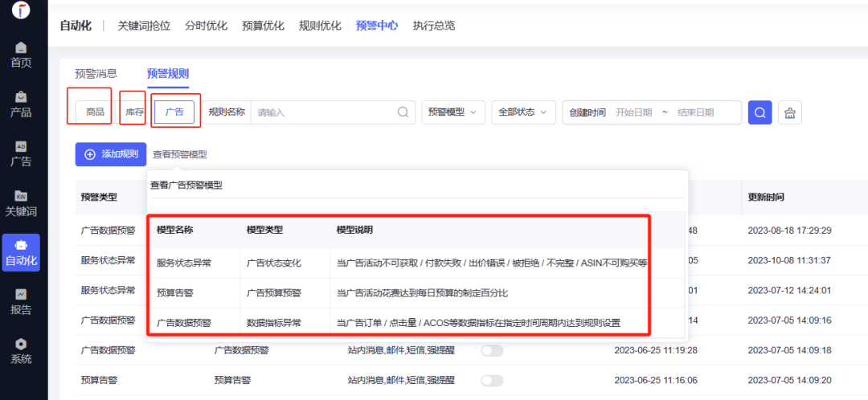Select the 商品 category filter
868x400 pixels.
click(95, 112)
